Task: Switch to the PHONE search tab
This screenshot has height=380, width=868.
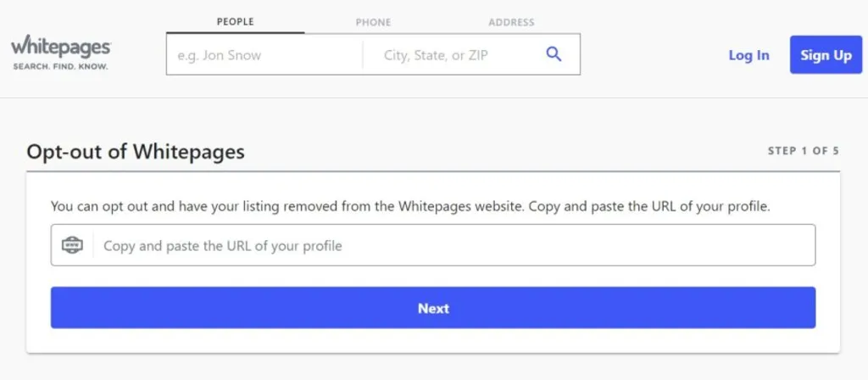Action: click(x=373, y=22)
